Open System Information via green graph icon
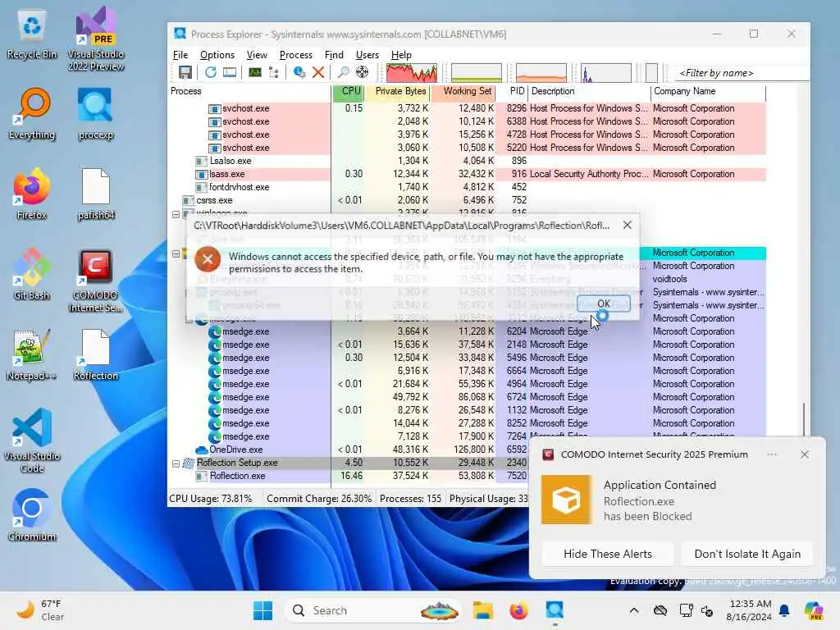The height and width of the screenshot is (630, 840). coord(255,72)
